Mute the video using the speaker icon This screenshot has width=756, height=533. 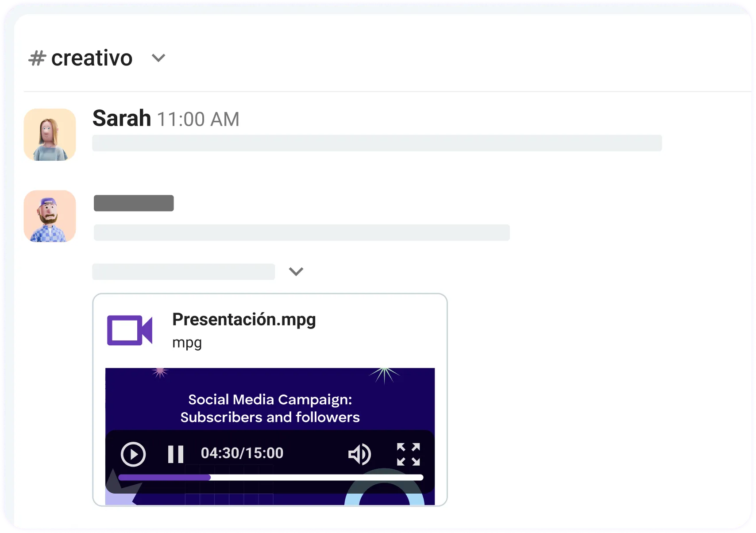(359, 454)
